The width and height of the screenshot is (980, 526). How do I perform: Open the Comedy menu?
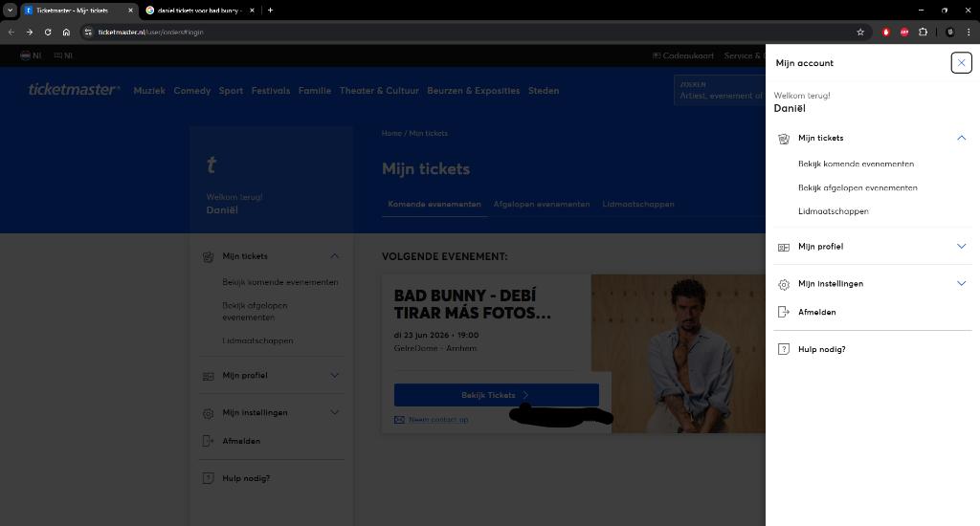point(191,91)
